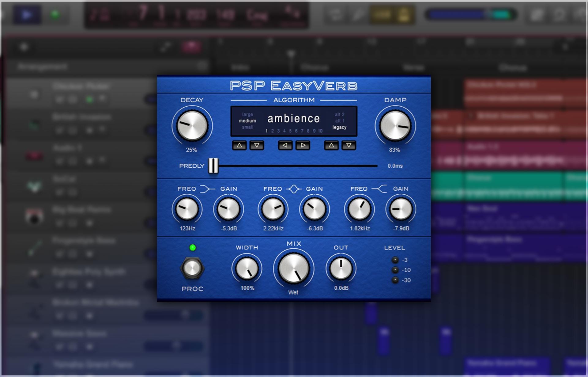588x377 pixels.
Task: Click the damp value '83%'
Action: point(394,150)
